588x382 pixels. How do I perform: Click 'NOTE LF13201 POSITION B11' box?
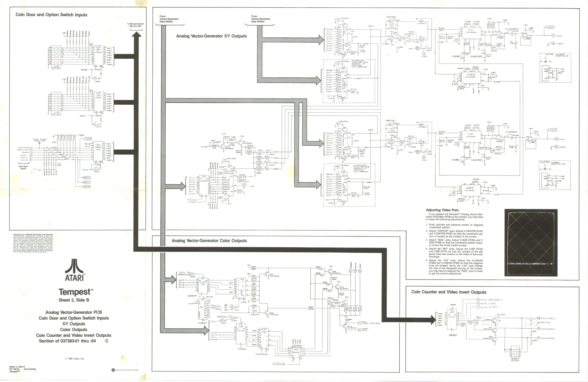(x=555, y=68)
